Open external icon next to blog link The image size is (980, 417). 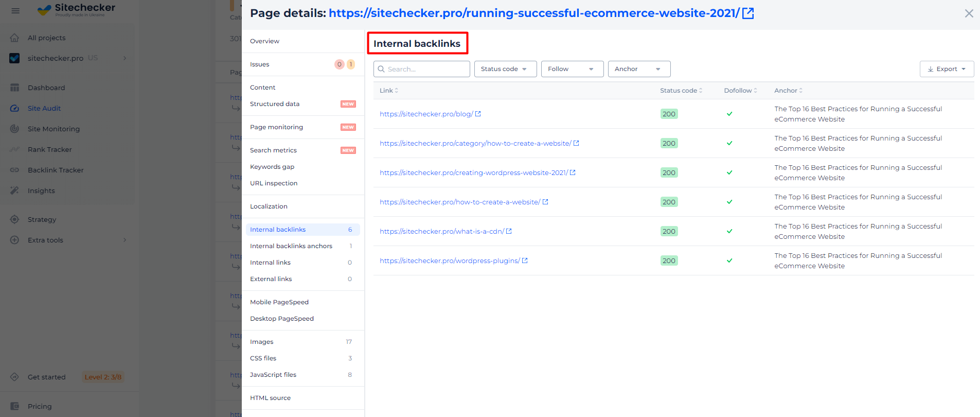coord(478,114)
